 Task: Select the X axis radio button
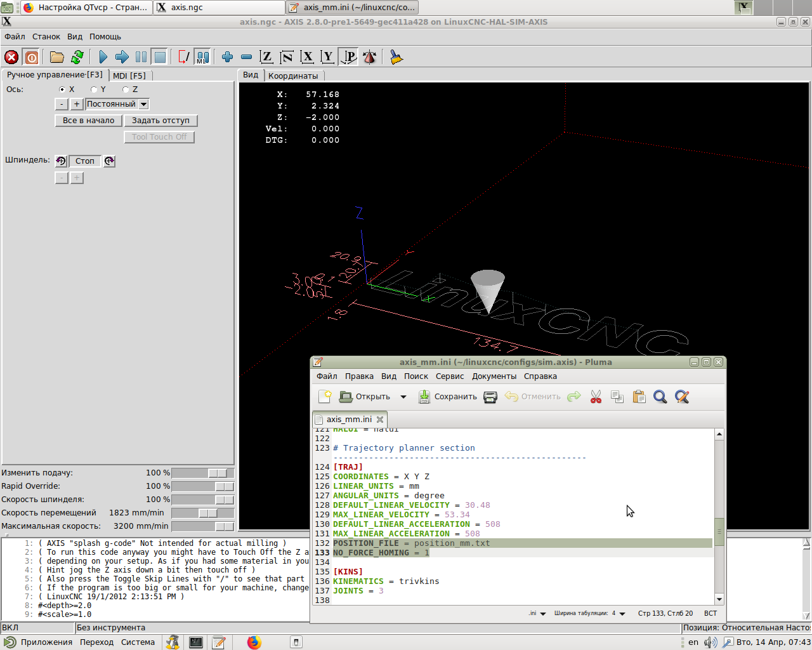point(62,90)
